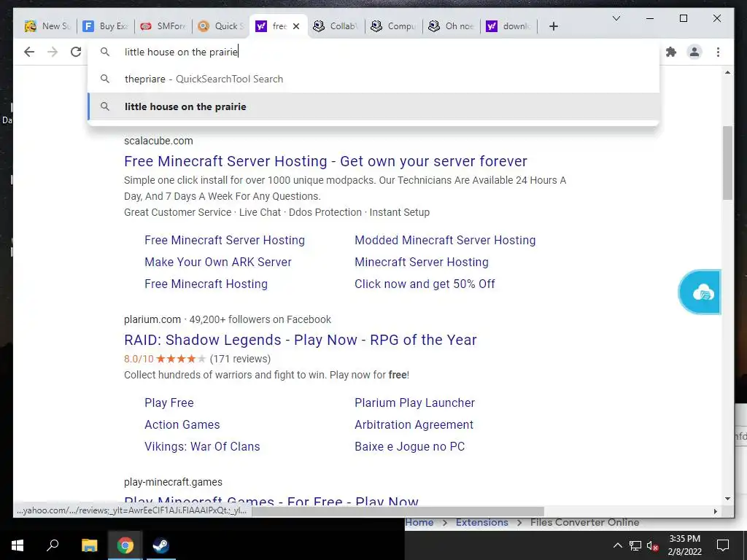747x560 pixels.
Task: Open a new tab with the plus button
Action: pyautogui.click(x=553, y=26)
